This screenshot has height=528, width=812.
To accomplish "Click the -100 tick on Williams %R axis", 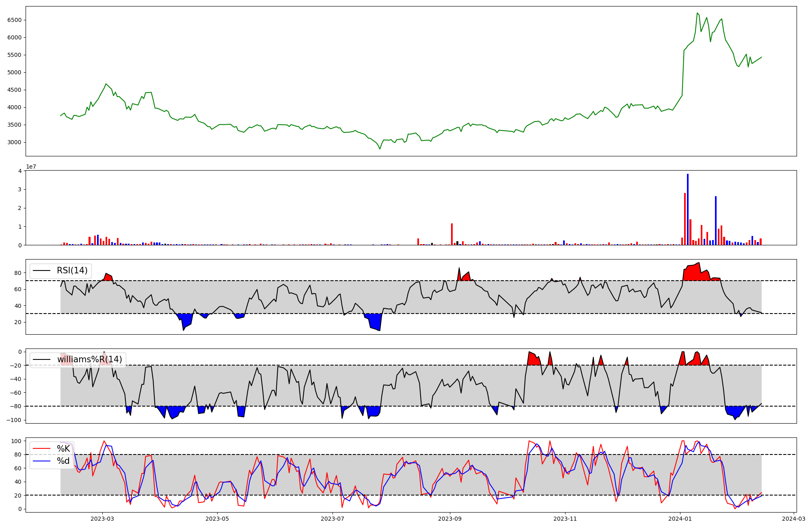I will 13,420.
